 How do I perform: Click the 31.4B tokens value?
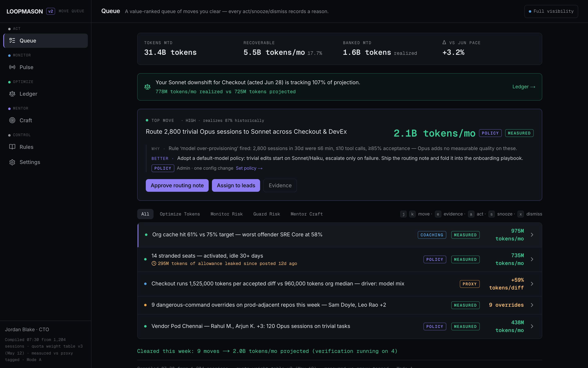pos(170,52)
